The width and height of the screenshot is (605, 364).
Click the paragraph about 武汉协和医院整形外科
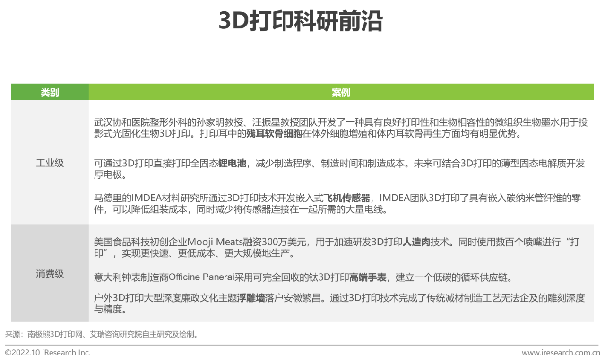[341, 128]
